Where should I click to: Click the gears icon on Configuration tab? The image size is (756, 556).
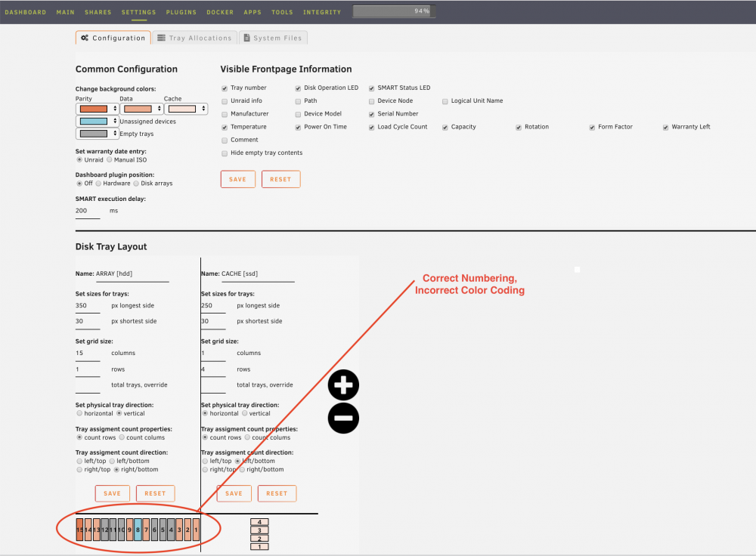coord(85,38)
